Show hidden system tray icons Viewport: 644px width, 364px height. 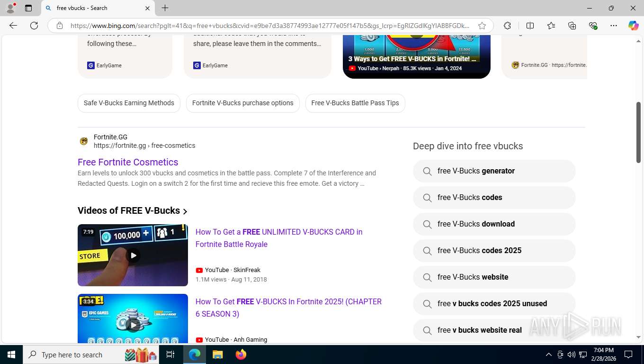[x=549, y=355]
